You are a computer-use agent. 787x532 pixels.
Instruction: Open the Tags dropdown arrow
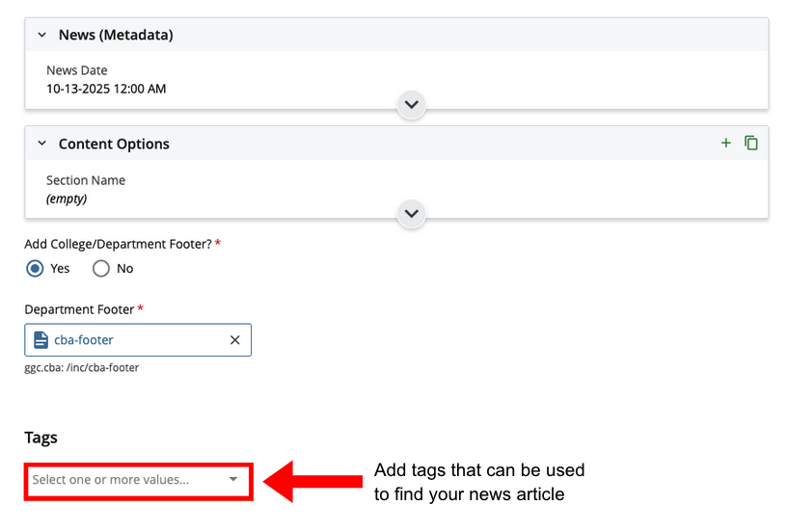(x=233, y=479)
